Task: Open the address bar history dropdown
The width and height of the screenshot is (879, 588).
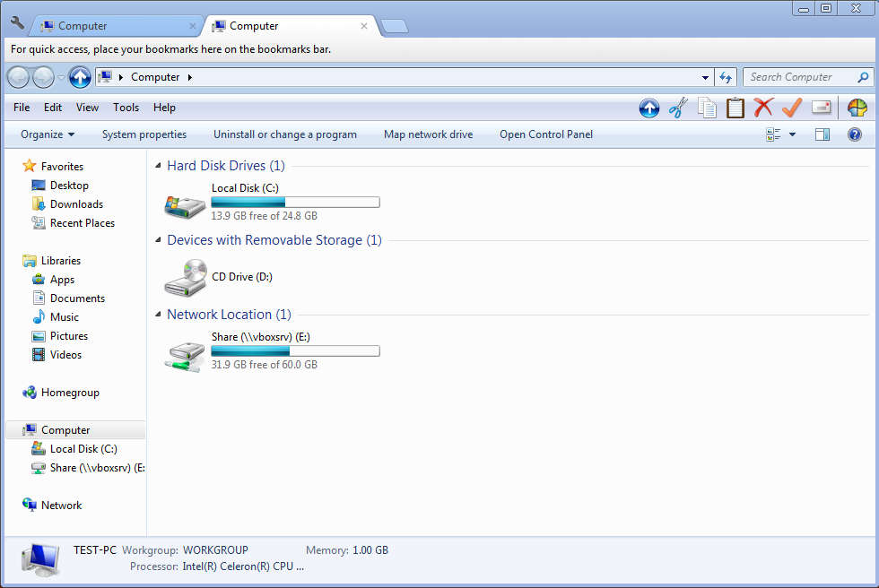Action: pos(705,77)
